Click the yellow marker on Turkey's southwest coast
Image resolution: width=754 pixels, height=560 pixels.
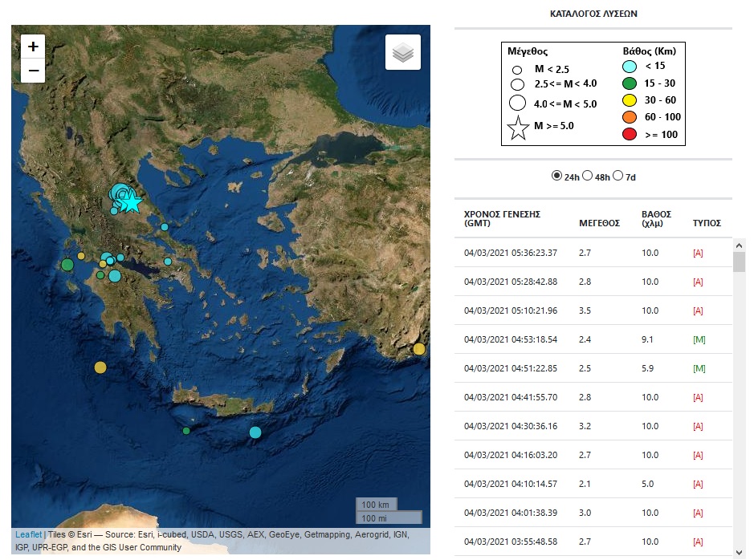click(x=419, y=348)
